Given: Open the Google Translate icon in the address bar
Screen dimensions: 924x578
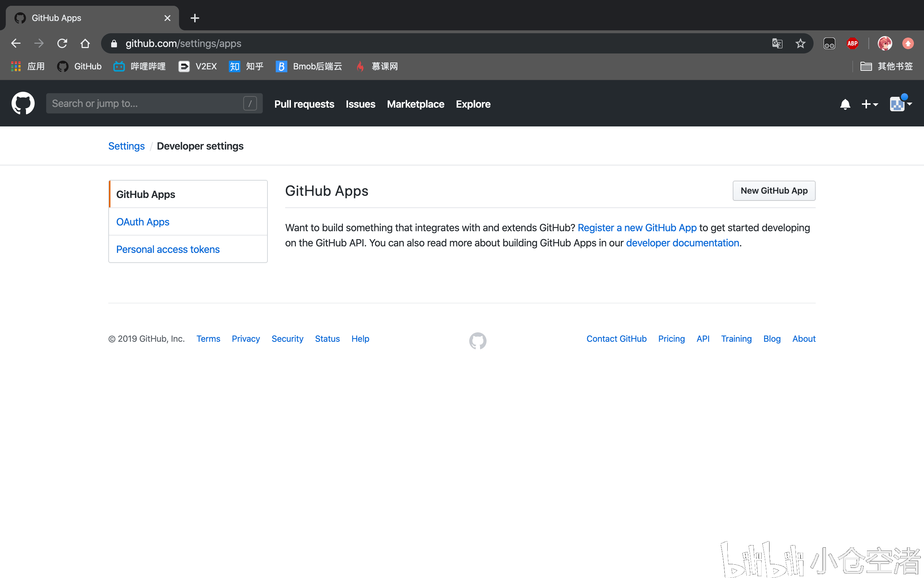Looking at the screenshot, I should tap(777, 43).
